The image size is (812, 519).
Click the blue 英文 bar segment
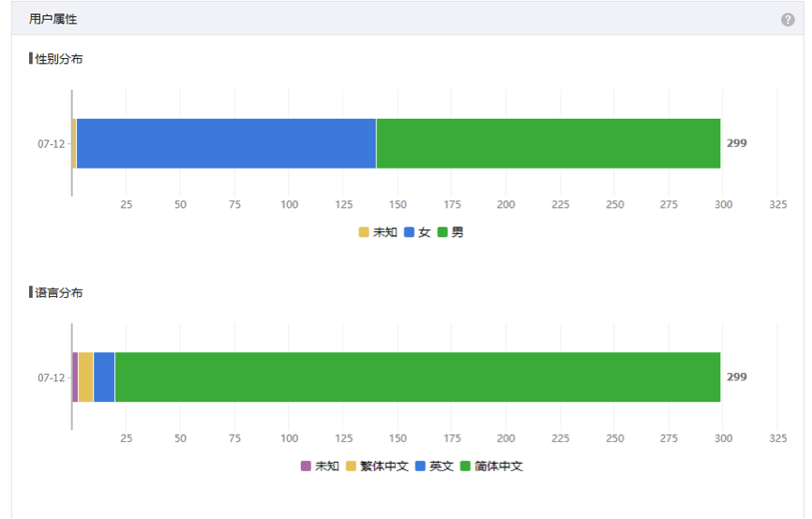click(104, 378)
